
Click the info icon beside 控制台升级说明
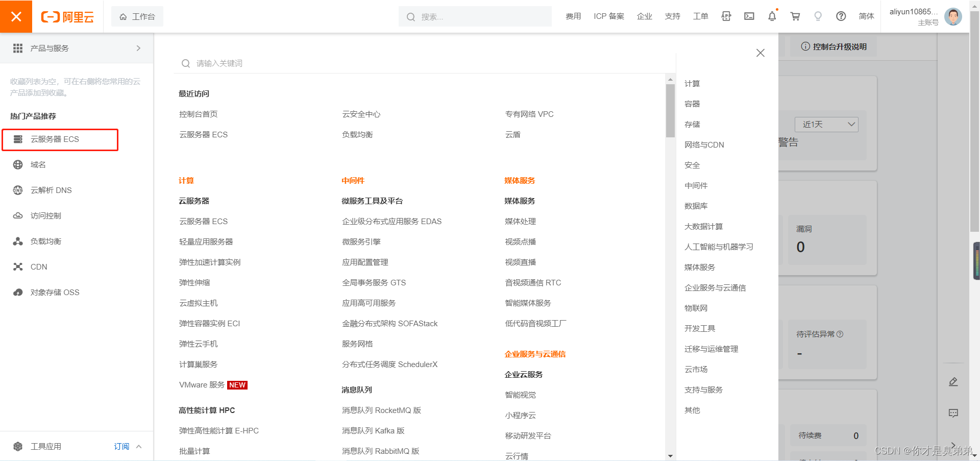pyautogui.click(x=805, y=46)
